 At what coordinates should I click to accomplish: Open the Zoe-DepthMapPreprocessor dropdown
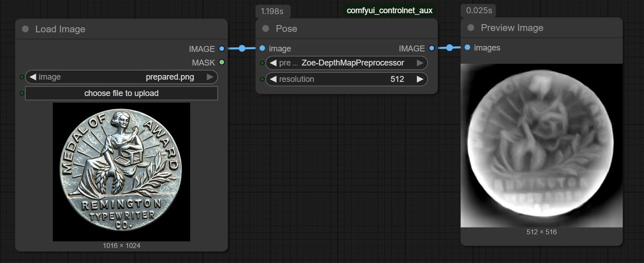click(x=352, y=63)
